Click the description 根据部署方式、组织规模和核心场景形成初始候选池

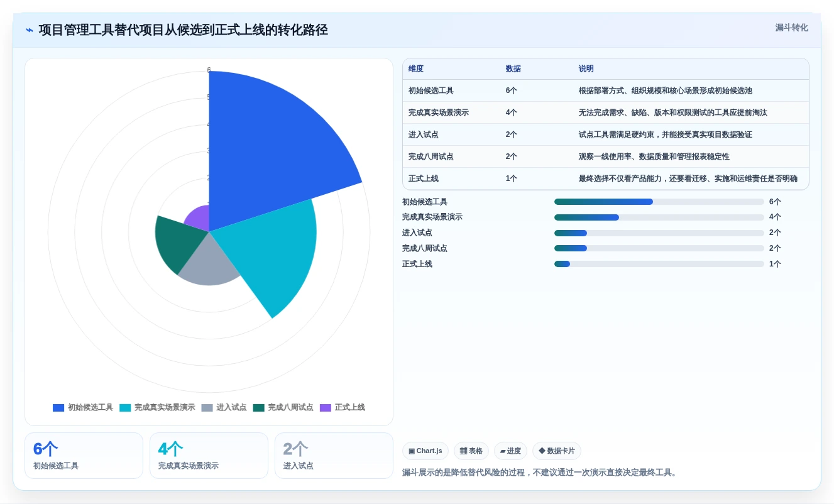[x=666, y=91]
